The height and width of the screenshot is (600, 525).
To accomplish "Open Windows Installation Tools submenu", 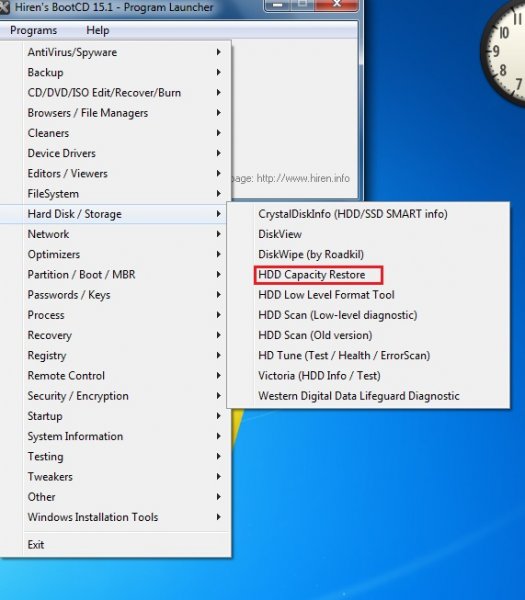I will coord(115,517).
